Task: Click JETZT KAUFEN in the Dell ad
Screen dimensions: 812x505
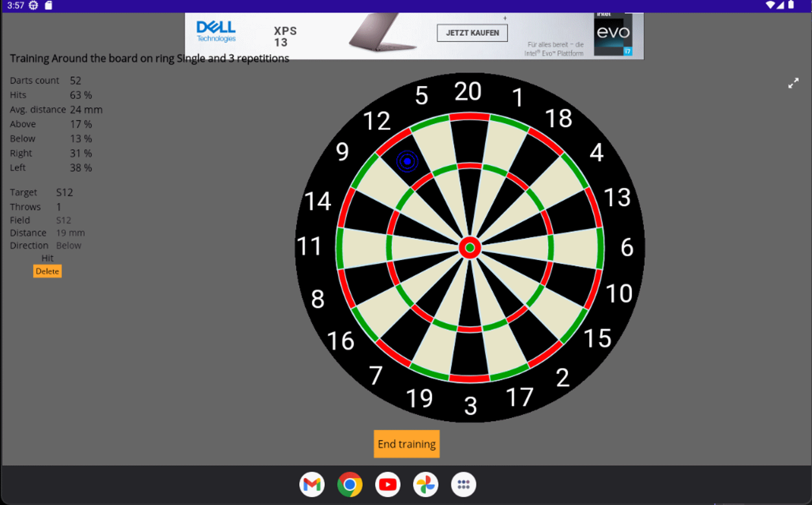Action: pos(472,33)
